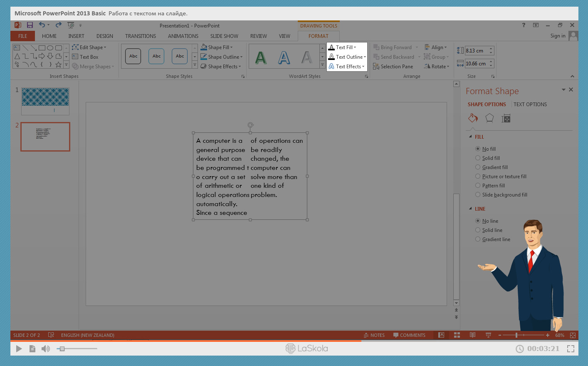Choose the Gradient fill option
The image size is (588, 366).
pyautogui.click(x=478, y=167)
